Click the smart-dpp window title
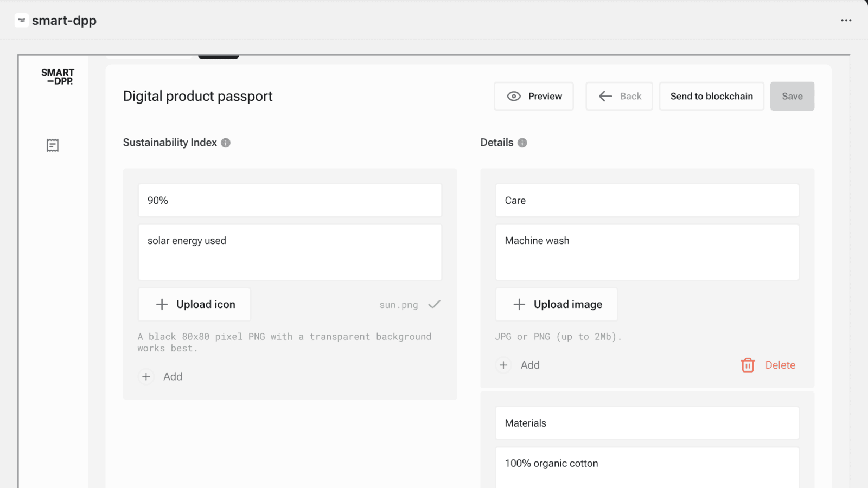The height and width of the screenshot is (488, 868). click(64, 21)
